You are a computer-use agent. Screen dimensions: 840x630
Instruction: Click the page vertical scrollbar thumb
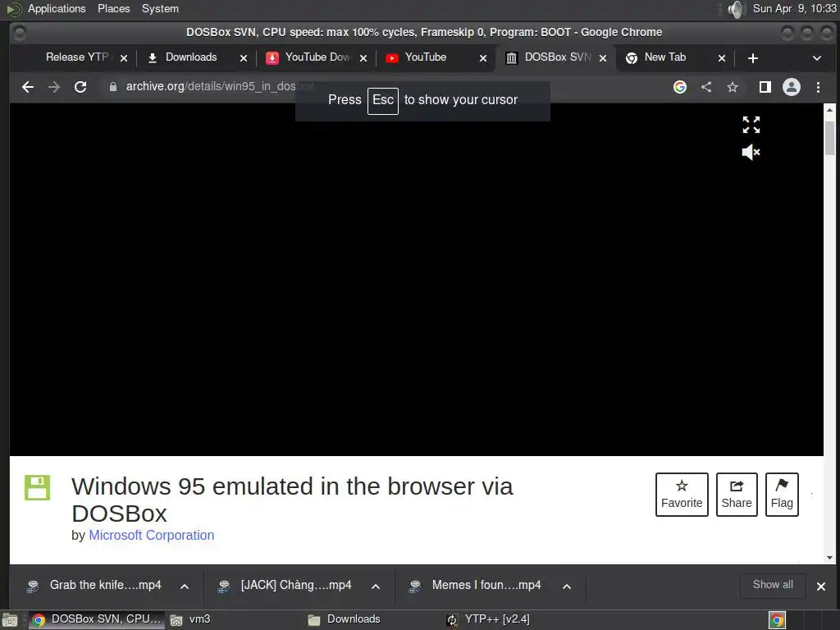pyautogui.click(x=830, y=138)
